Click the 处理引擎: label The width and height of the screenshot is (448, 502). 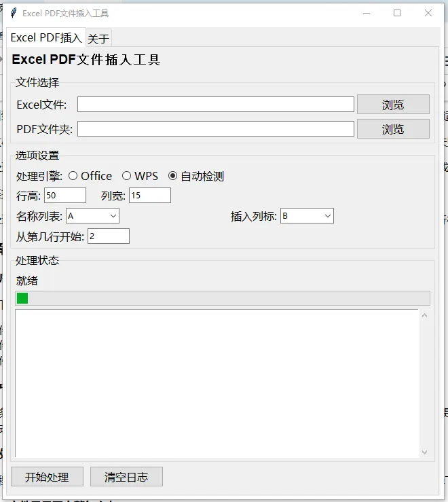(x=39, y=176)
